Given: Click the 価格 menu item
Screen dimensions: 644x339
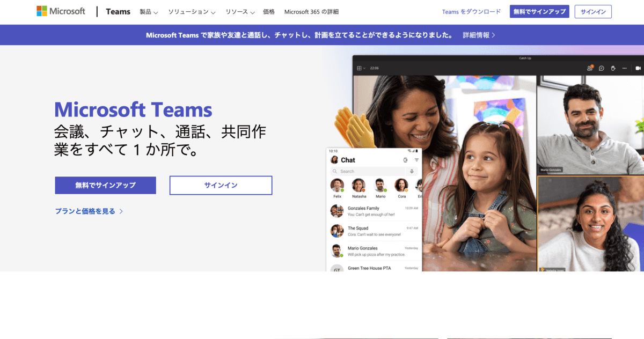Looking at the screenshot, I should pos(268,11).
